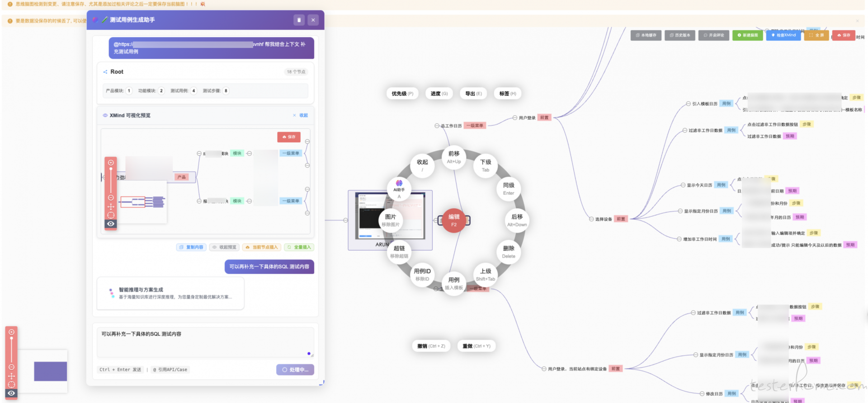
Task: Click the center 编辑 F2 wheel button
Action: point(454,220)
